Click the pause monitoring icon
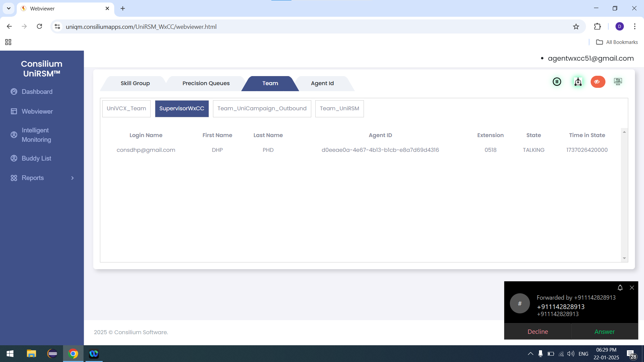This screenshot has height=362, width=644. tap(557, 82)
